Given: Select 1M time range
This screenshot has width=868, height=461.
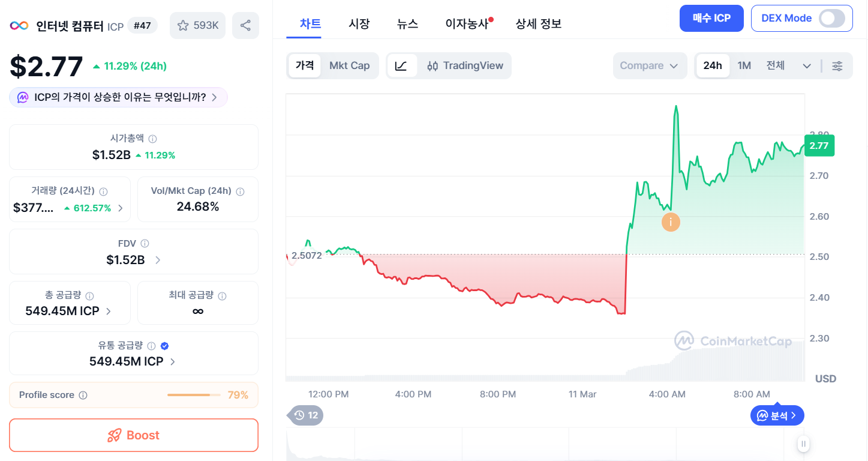Looking at the screenshot, I should click(744, 65).
